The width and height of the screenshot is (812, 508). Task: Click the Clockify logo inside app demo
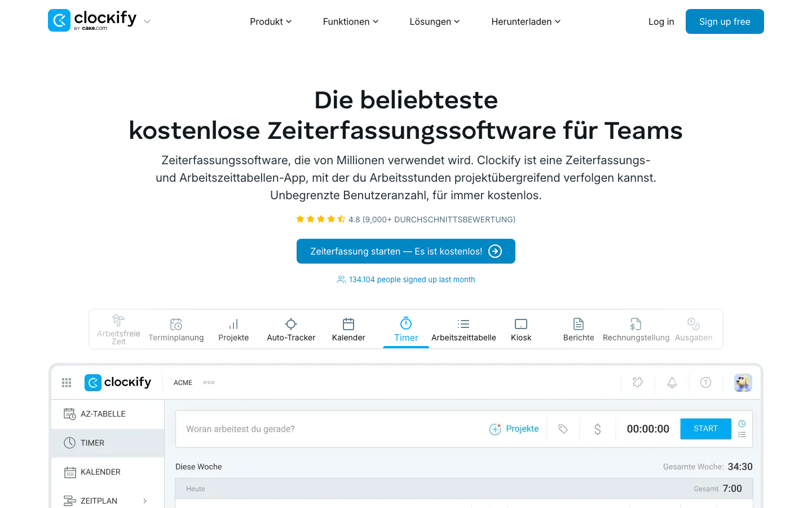coord(118,382)
